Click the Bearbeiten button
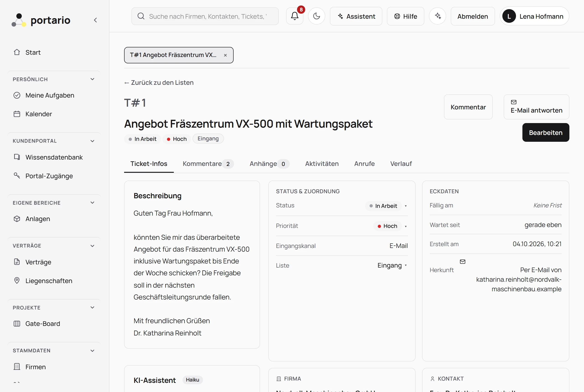The width and height of the screenshot is (584, 392). [545, 132]
